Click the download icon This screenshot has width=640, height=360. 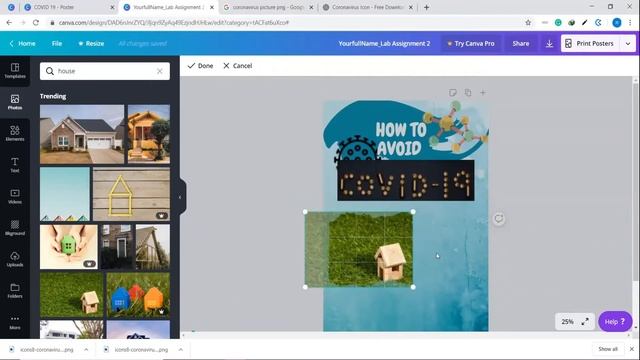[549, 43]
